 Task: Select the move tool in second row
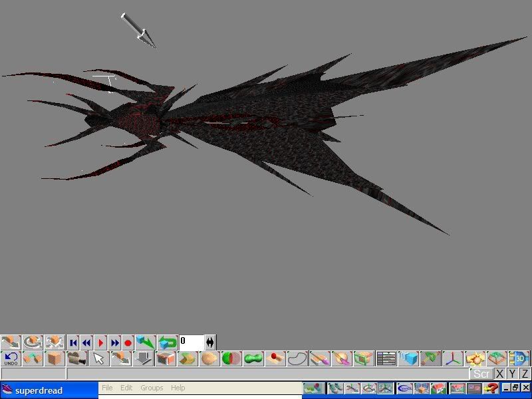click(x=121, y=358)
